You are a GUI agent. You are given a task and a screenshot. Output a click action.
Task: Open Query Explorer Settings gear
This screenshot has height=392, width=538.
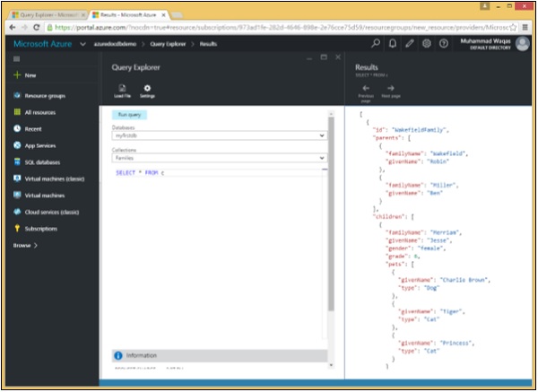click(x=147, y=88)
